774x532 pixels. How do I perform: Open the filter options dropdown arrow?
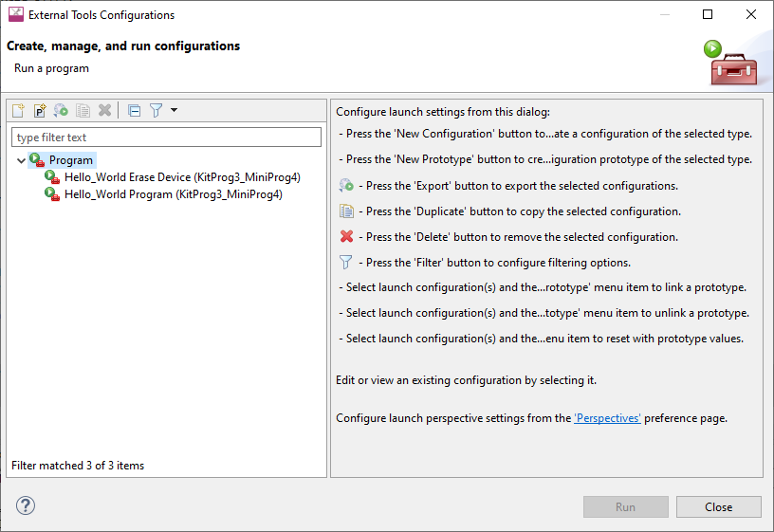click(174, 110)
